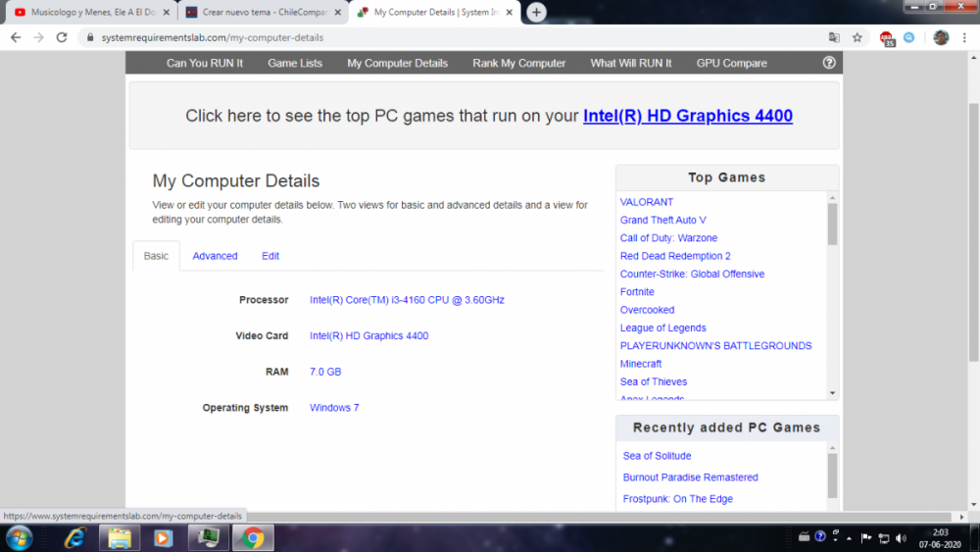Open the Intel(R) HD Graphics 4400 banner link
Viewport: 980px width, 552px height.
point(688,116)
